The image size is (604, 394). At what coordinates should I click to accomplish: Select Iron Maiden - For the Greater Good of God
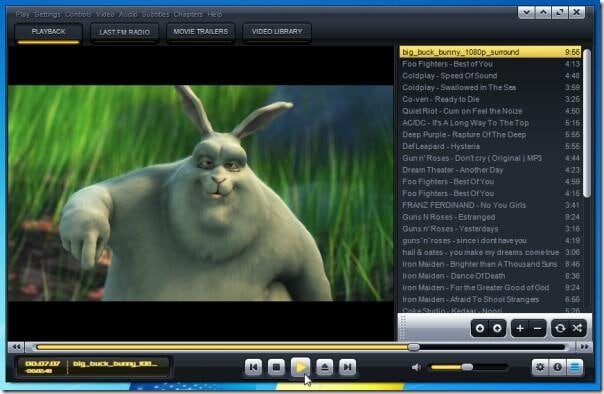tap(490, 287)
